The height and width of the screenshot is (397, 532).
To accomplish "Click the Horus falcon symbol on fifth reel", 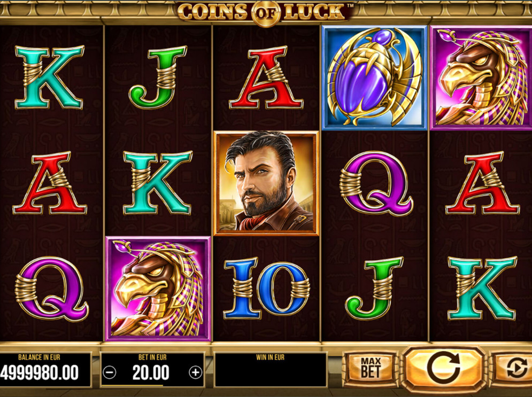I will [x=481, y=77].
